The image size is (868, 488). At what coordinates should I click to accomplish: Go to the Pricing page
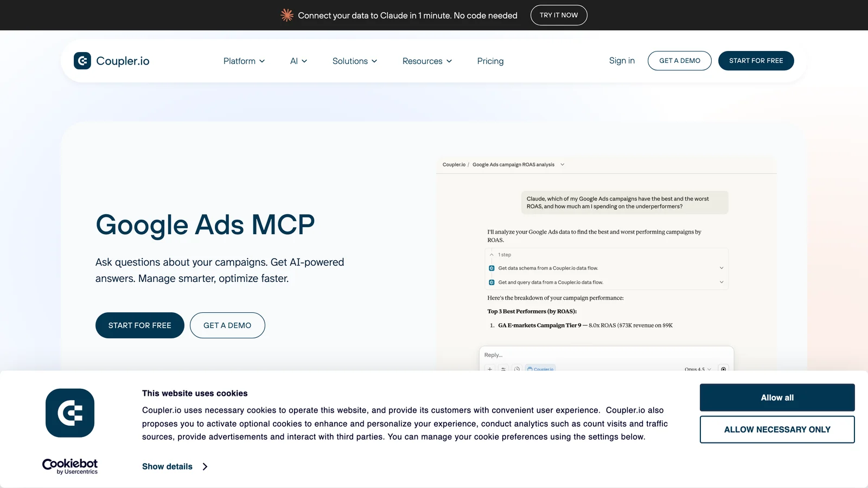(x=490, y=61)
